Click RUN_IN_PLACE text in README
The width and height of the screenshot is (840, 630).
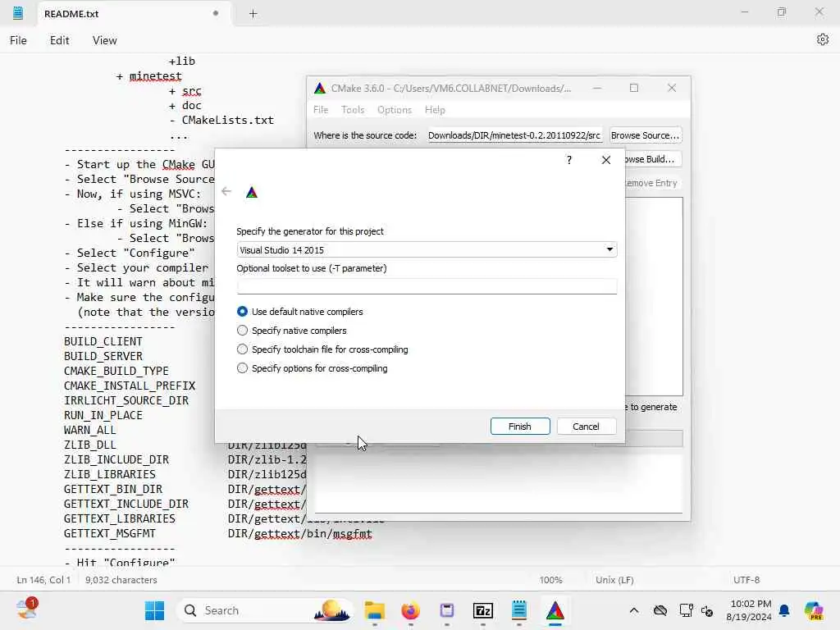(103, 415)
